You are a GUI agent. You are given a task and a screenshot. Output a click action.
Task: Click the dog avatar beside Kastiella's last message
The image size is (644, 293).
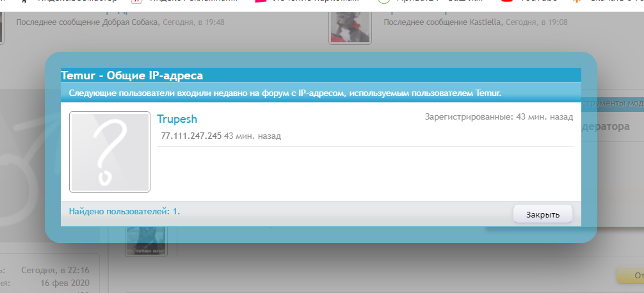pyautogui.click(x=350, y=28)
